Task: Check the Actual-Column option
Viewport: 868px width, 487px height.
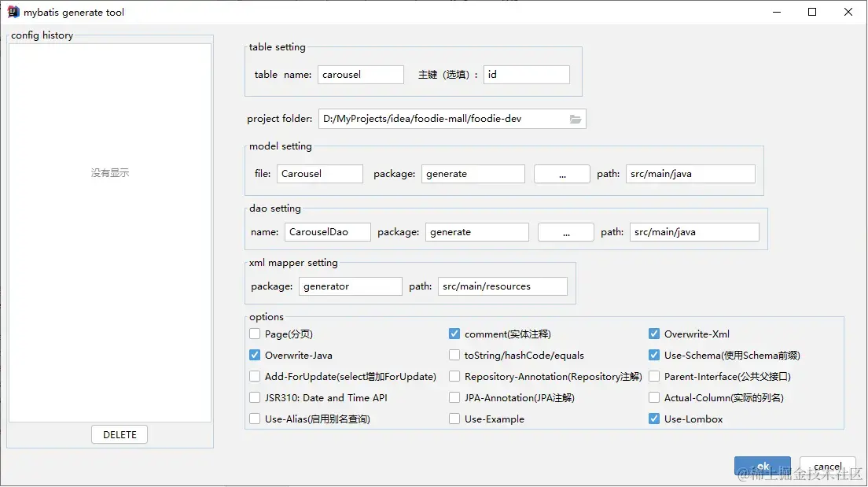Action: [654, 398]
